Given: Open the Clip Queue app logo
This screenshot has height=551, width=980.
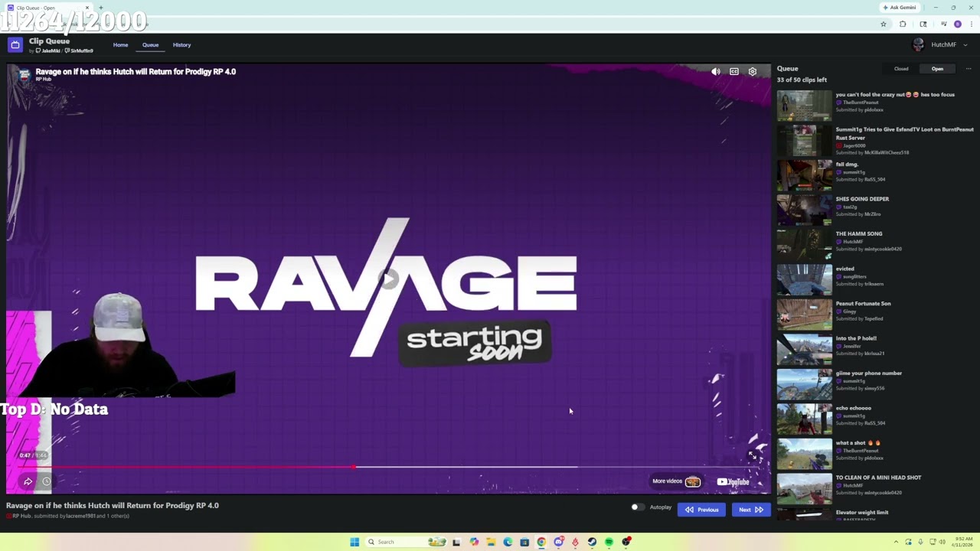Looking at the screenshot, I should tap(15, 44).
